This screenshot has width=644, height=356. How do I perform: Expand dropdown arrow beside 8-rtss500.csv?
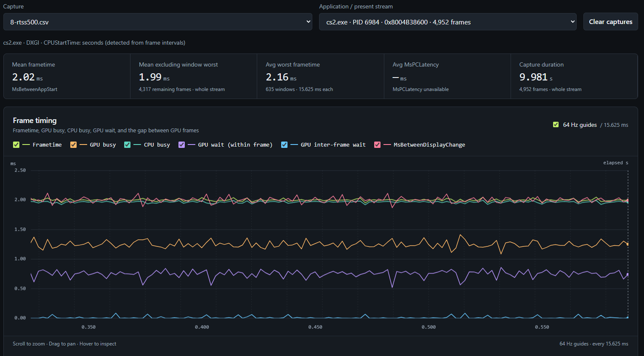(308, 22)
